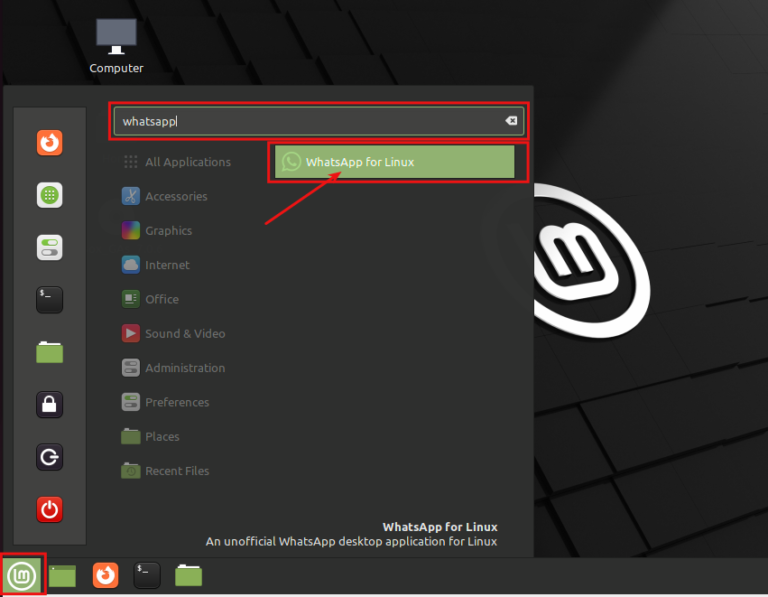Click the Office category icon

pos(131,299)
